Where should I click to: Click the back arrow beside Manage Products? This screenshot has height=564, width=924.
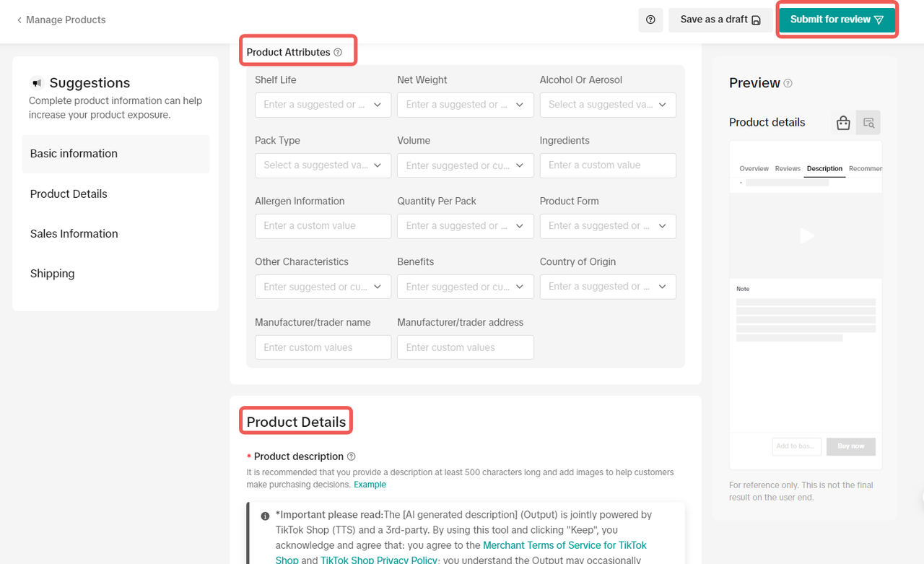(x=19, y=20)
